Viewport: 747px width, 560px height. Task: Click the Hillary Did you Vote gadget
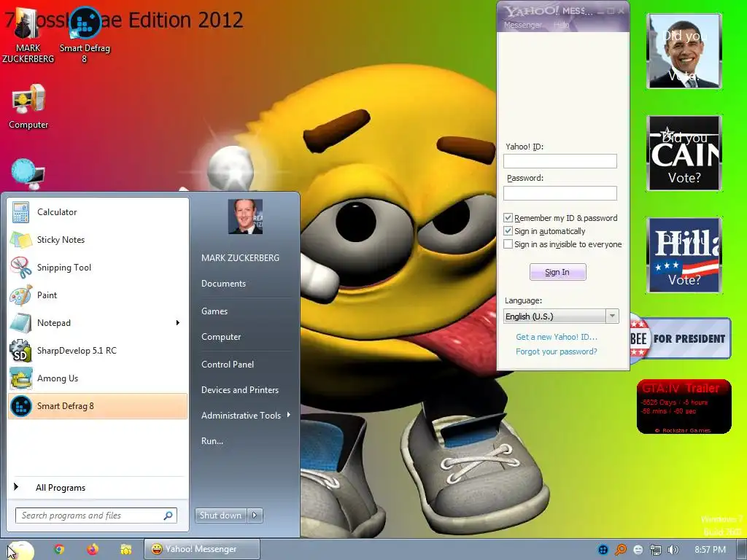pyautogui.click(x=684, y=255)
